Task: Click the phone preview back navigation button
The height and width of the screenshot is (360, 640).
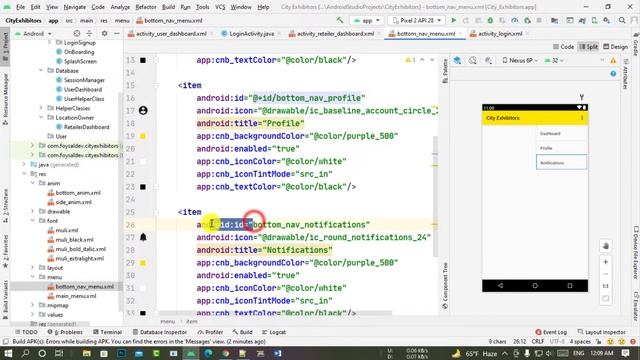Action: click(x=500, y=286)
